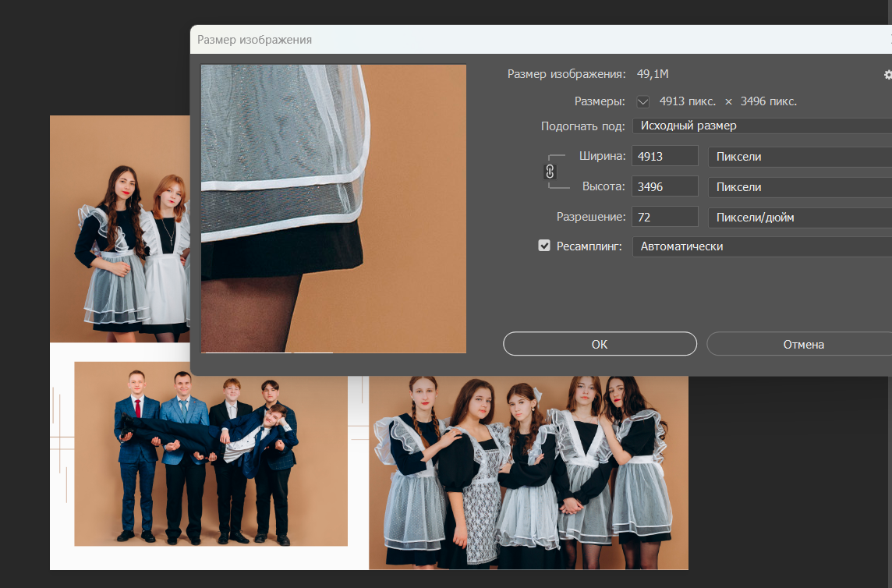
Task: Open the Ширина units dropdown Пиксели
Action: tap(800, 157)
